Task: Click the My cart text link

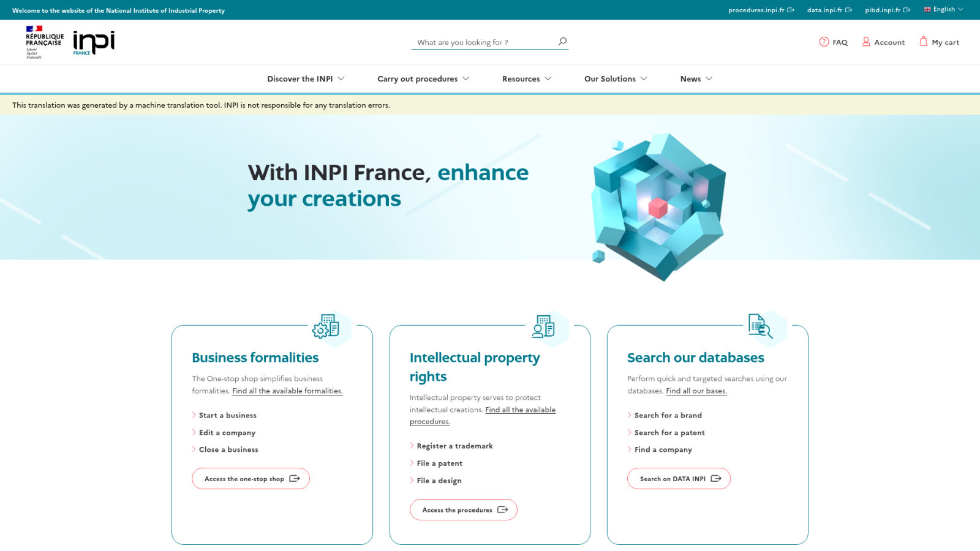Action: (x=946, y=42)
